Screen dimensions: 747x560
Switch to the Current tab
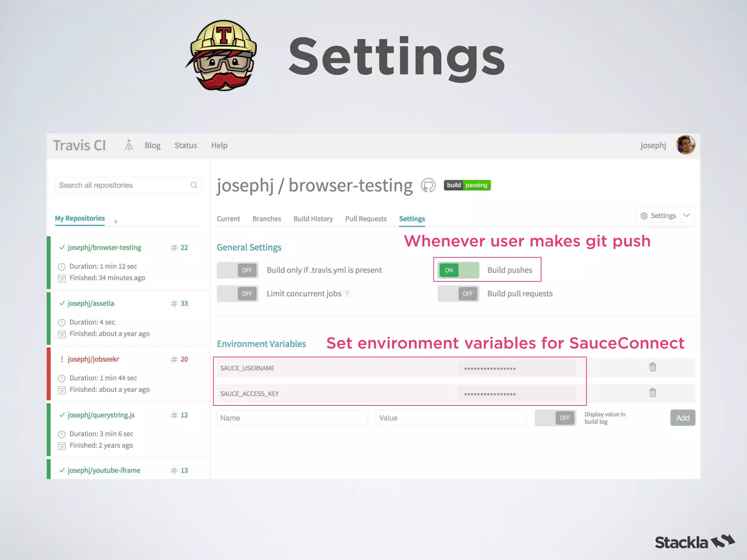coord(228,219)
